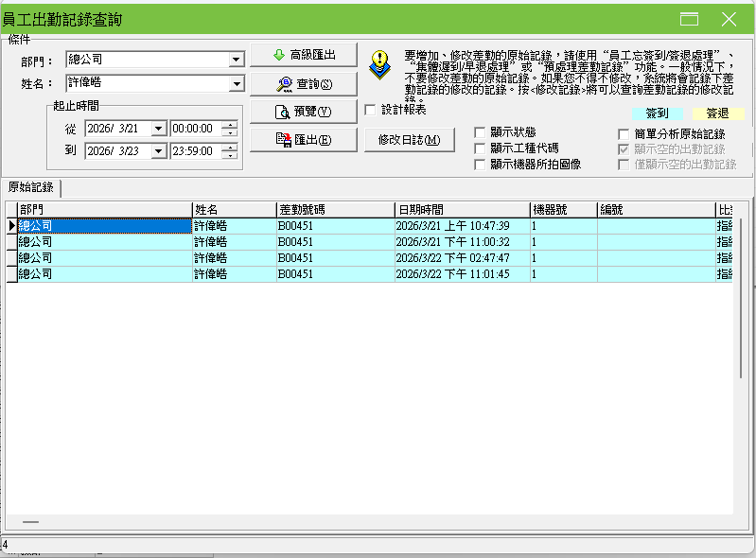Viewport: 756px width, 558px height.
Task: Enable 簡單分析原始記錄 checkbox
Action: 624,134
